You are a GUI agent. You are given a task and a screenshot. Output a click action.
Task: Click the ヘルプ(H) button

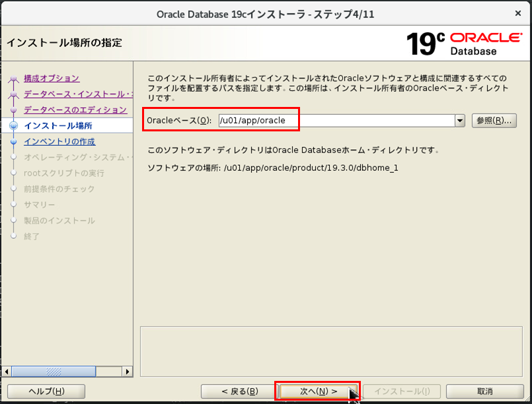[x=45, y=391]
